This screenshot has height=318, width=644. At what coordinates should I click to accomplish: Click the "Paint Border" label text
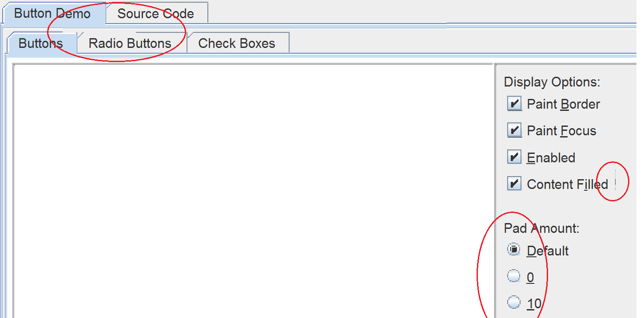point(563,104)
